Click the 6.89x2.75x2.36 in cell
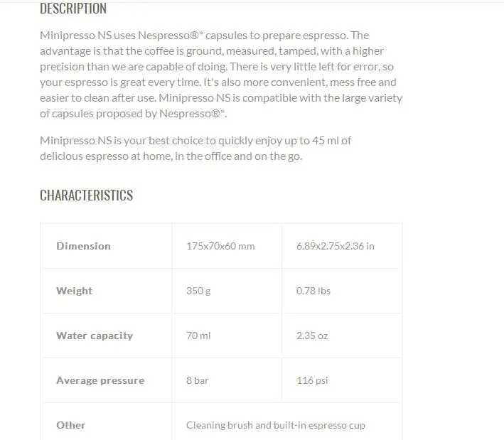 [336, 246]
